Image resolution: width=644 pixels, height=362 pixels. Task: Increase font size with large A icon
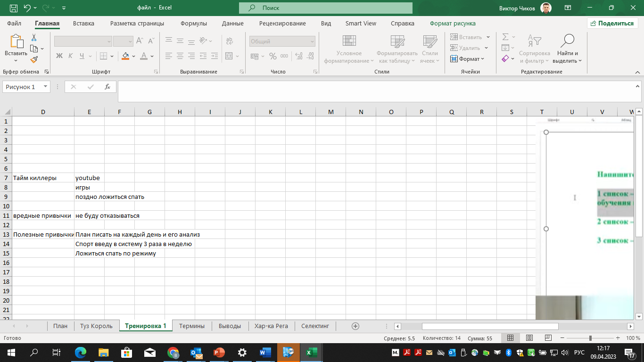(140, 41)
